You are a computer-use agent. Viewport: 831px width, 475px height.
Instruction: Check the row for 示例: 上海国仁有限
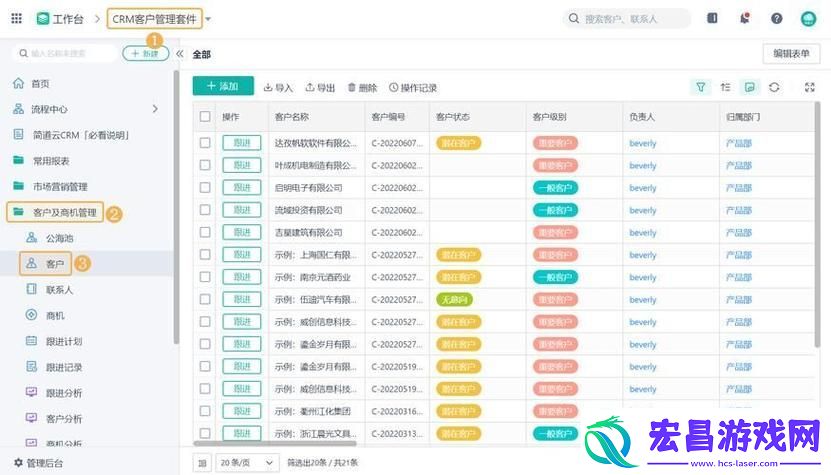click(205, 254)
